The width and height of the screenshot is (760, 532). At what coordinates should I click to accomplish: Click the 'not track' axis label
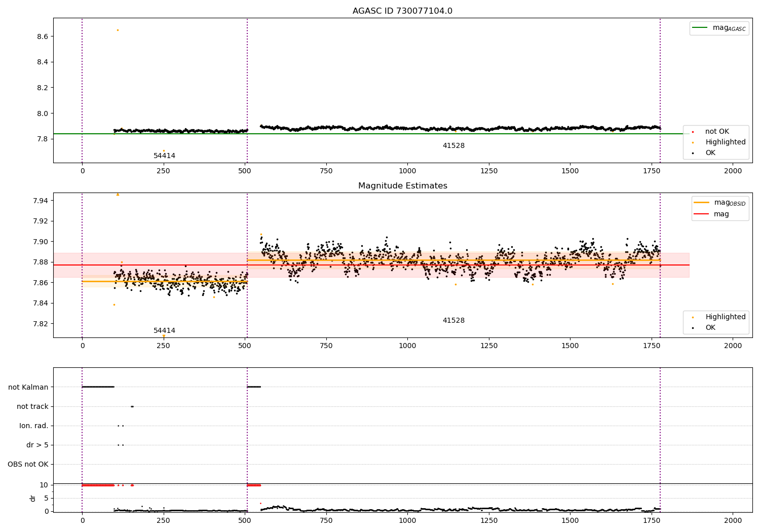click(x=32, y=407)
